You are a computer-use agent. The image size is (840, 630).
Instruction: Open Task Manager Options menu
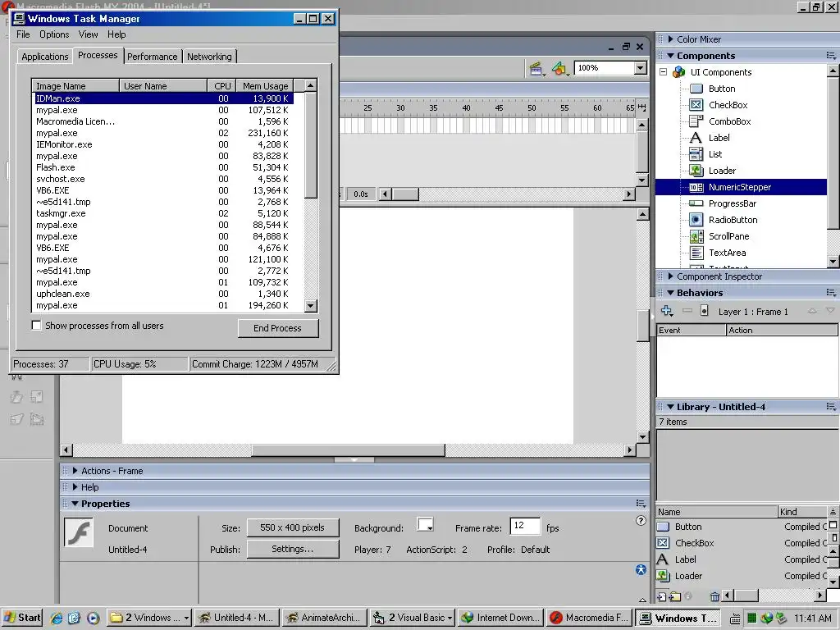[54, 34]
